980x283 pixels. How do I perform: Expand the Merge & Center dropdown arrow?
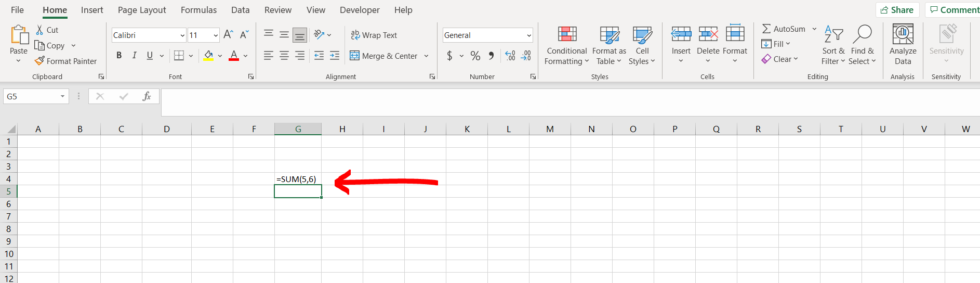(x=426, y=56)
